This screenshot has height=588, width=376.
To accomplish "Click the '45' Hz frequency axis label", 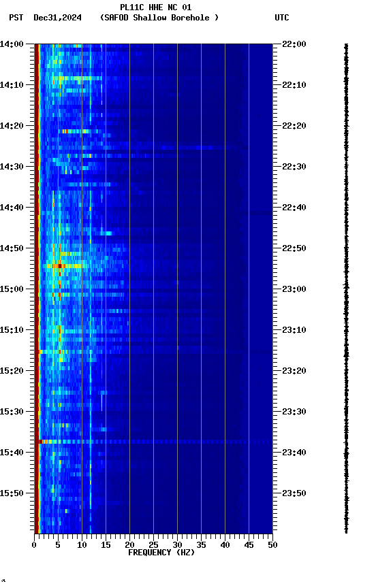I will (x=249, y=545).
